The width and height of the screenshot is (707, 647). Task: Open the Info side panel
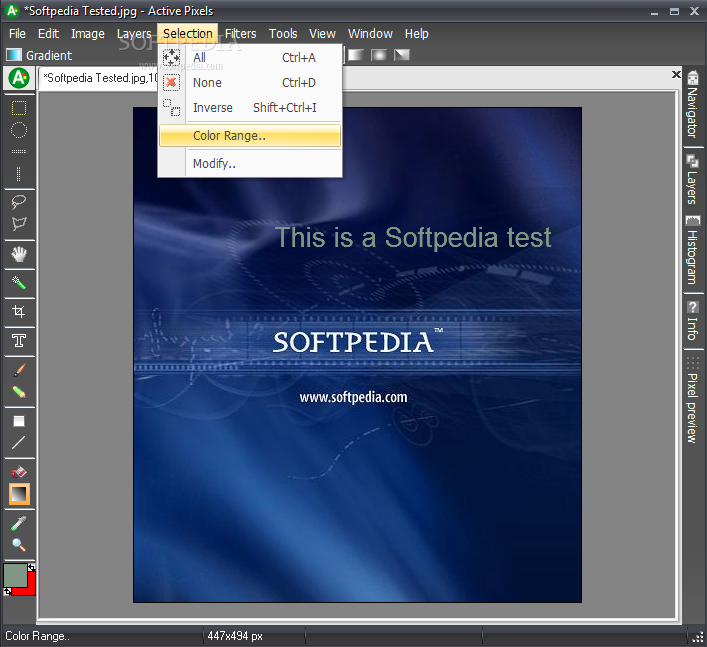click(693, 321)
